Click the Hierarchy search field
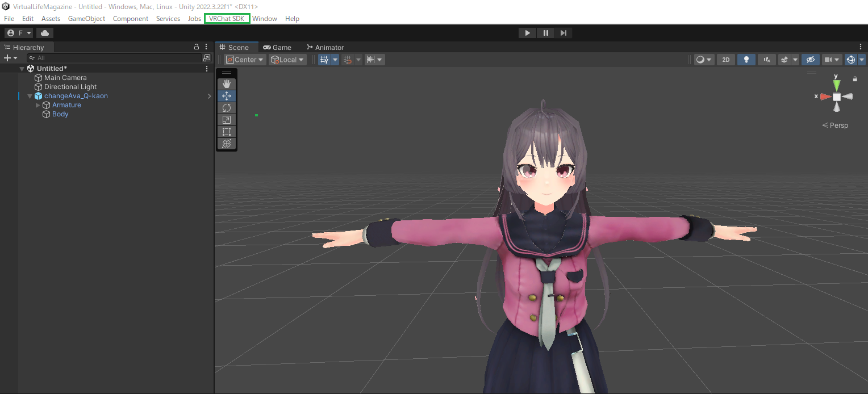The width and height of the screenshot is (868, 394). click(x=116, y=58)
